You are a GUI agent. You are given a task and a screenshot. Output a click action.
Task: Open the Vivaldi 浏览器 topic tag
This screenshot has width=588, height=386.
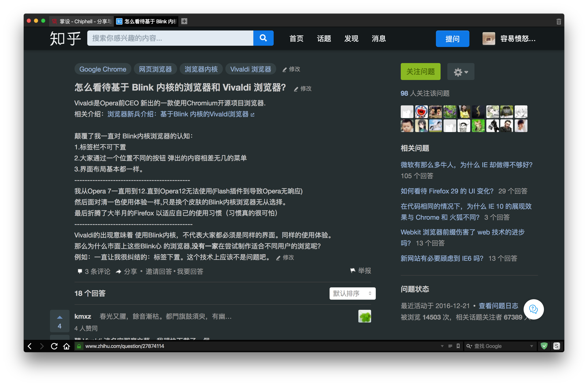click(x=251, y=69)
